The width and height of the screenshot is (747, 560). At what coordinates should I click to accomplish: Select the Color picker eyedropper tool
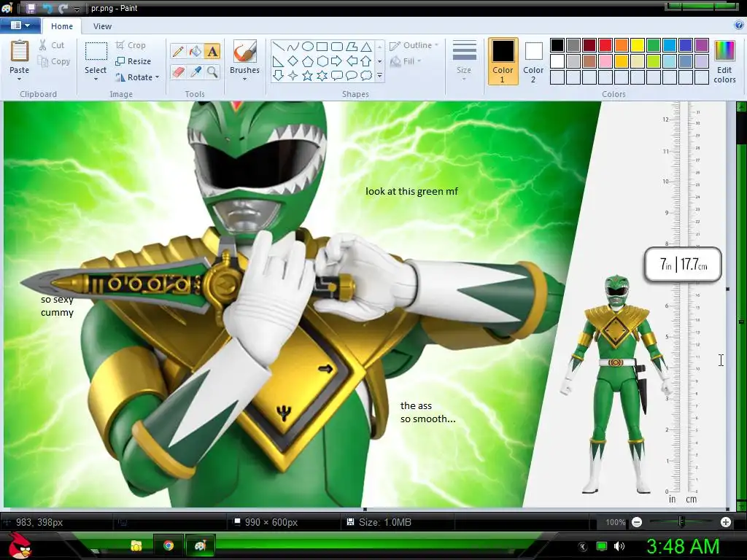pos(196,72)
